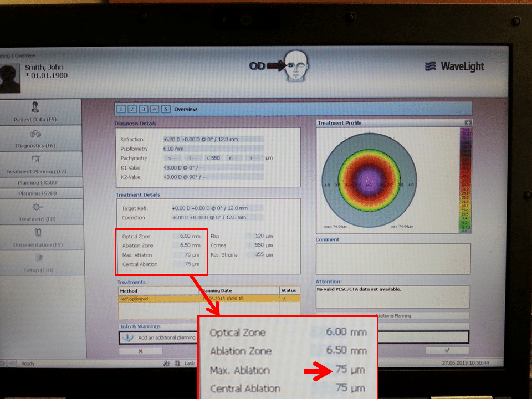Go to wizard step 2
532x399 pixels.
[132, 109]
